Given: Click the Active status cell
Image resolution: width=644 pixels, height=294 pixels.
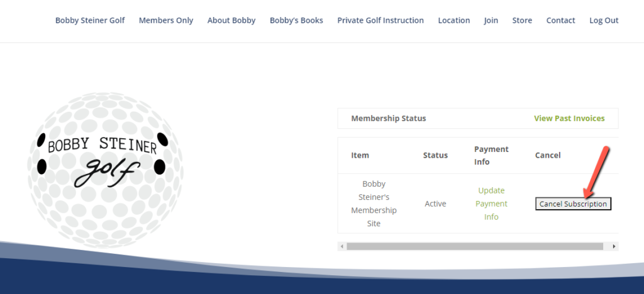Looking at the screenshot, I should coord(435,204).
